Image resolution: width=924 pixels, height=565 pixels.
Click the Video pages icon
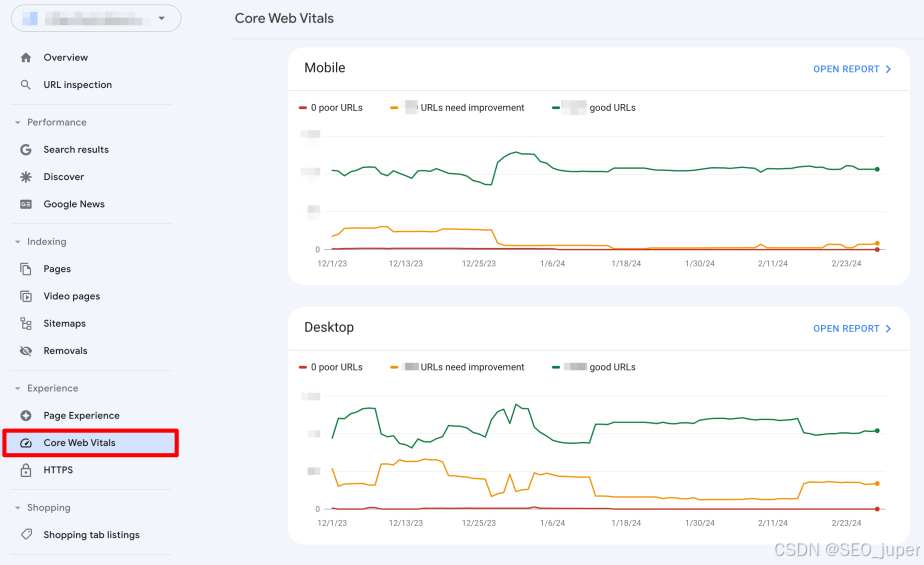25,296
